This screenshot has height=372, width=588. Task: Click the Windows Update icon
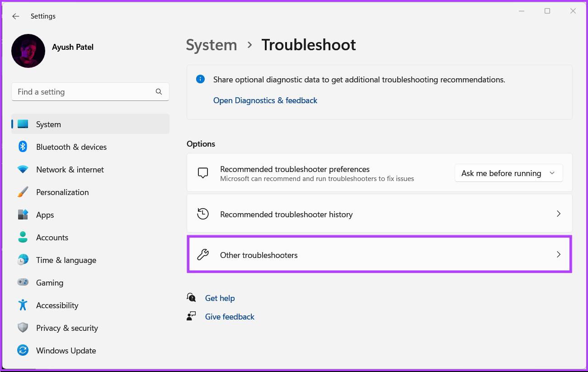[x=23, y=350]
